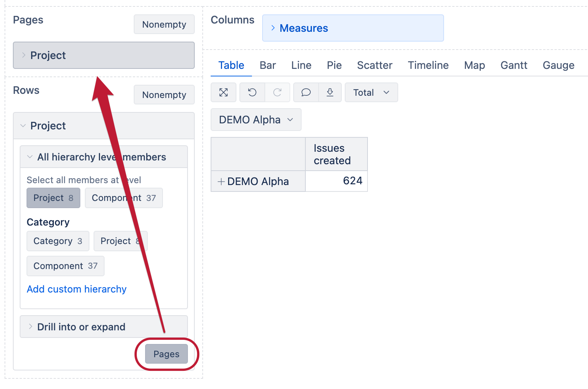Switch to the Gauge tab

558,65
